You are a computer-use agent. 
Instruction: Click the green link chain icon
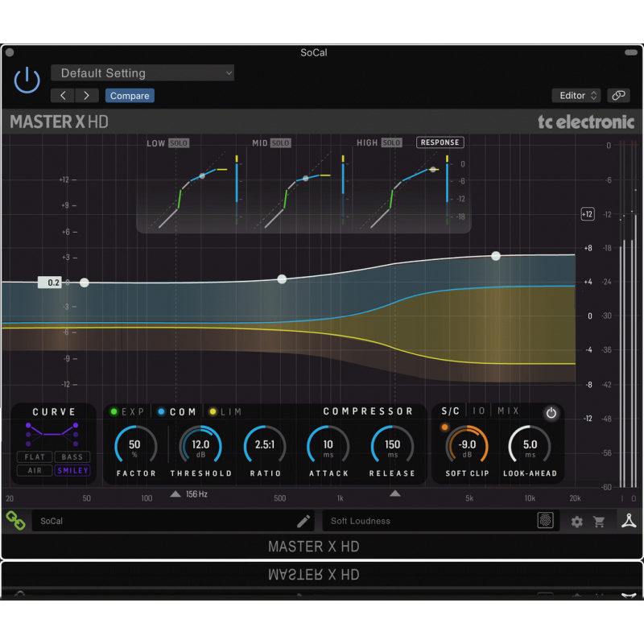point(15,520)
